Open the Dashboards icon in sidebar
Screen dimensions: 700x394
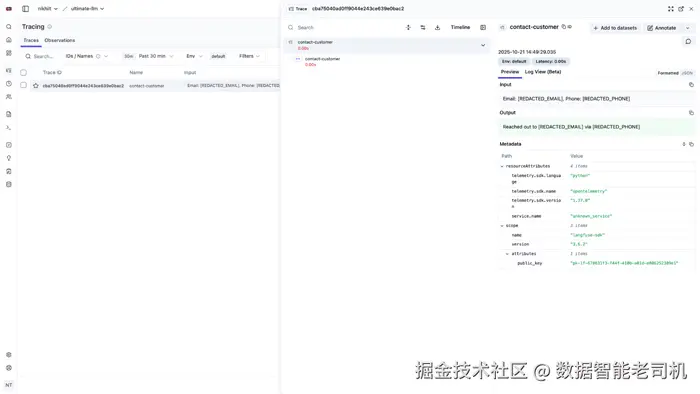click(8, 53)
